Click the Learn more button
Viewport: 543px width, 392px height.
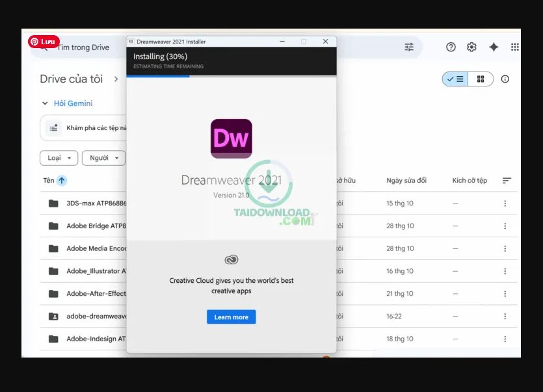[231, 316]
